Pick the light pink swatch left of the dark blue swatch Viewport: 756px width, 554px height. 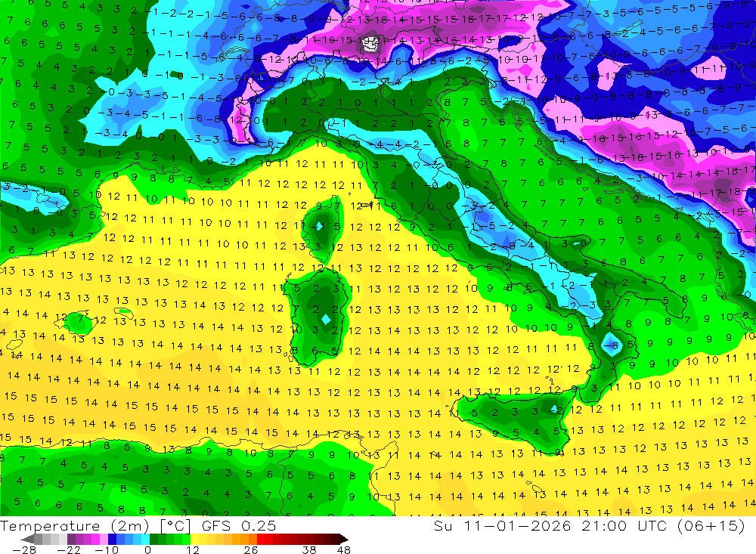pyautogui.click(x=104, y=539)
